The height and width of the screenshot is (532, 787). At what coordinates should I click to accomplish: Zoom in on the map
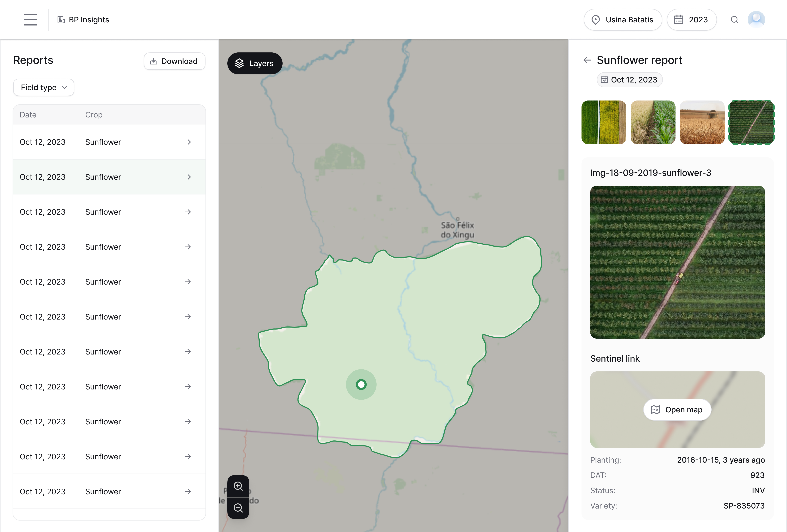238,486
